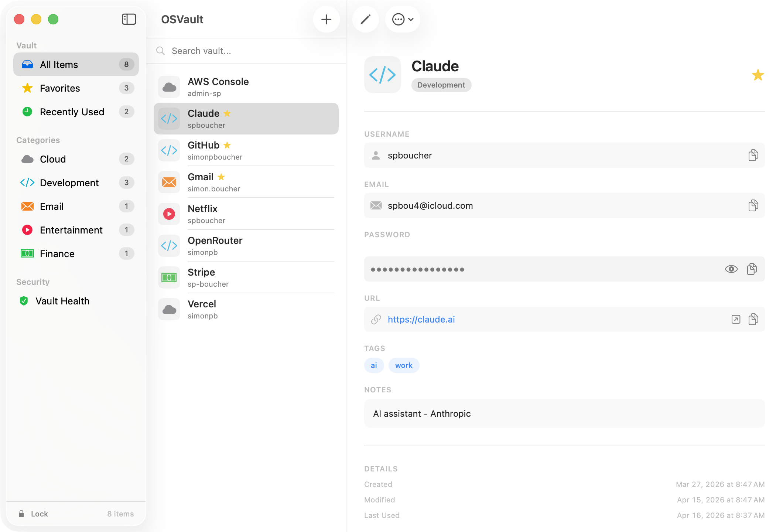This screenshot has width=783, height=532.
Task: Copy the URL with its copy icon
Action: point(753,319)
